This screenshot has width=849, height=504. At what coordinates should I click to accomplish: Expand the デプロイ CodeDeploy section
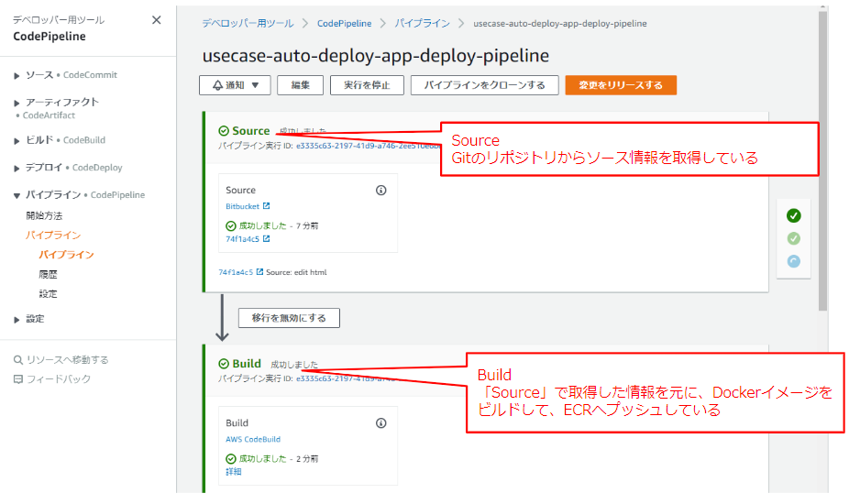(x=17, y=169)
